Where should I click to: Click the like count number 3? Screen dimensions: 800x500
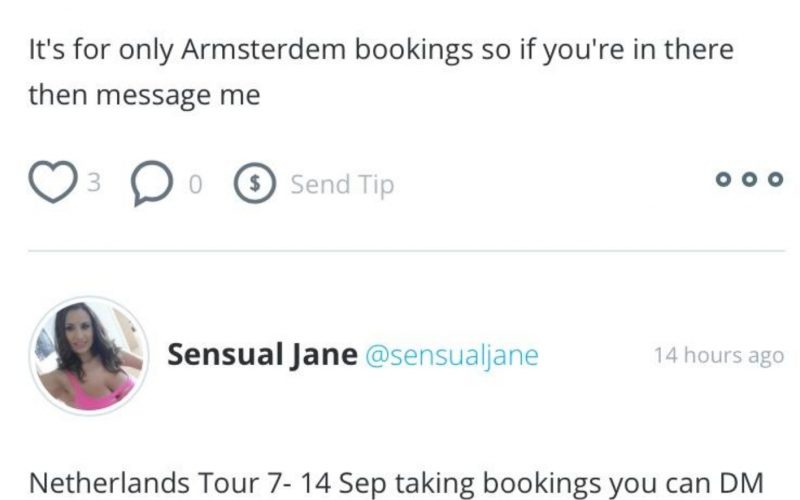(94, 182)
